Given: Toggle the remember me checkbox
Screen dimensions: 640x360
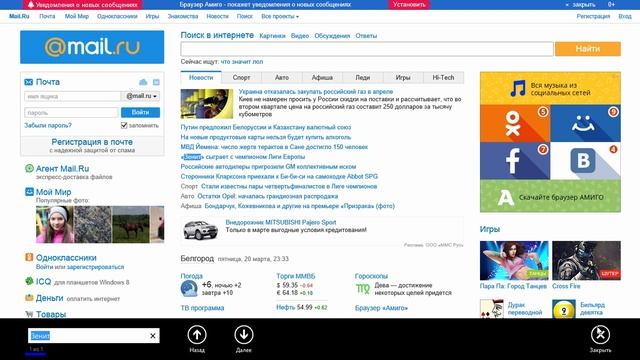Looking at the screenshot, I should pos(124,125).
